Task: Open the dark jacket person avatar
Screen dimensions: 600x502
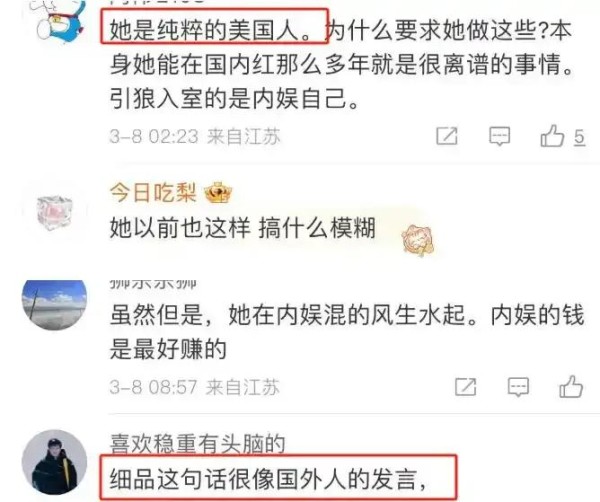Action: click(54, 462)
